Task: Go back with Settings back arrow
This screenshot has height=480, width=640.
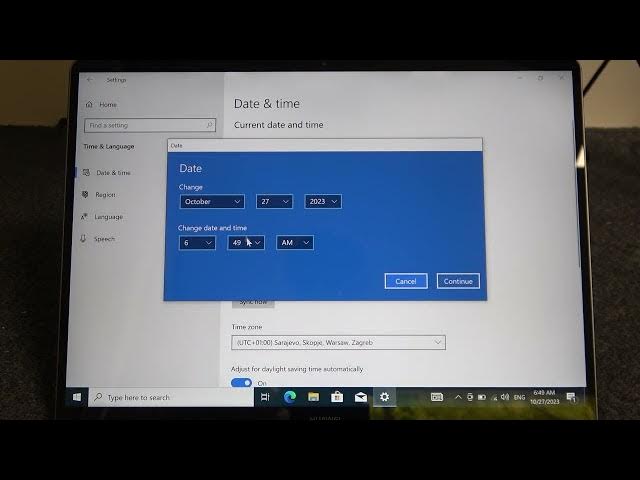Action: pos(90,80)
